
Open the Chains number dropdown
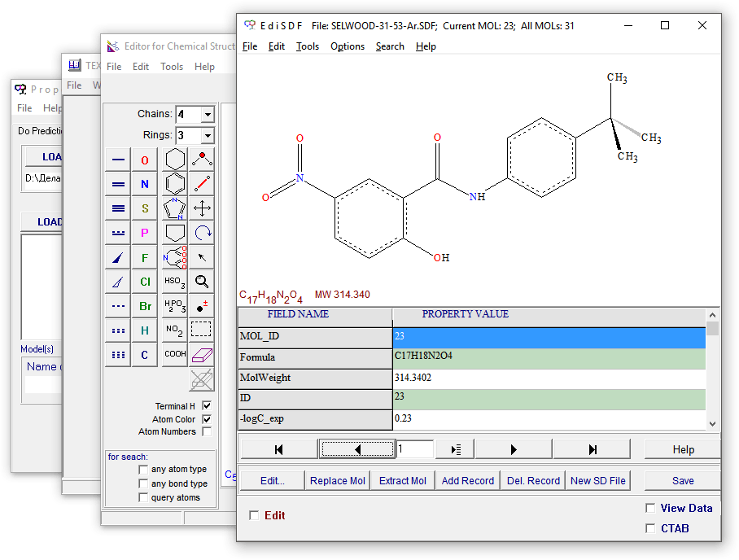(x=207, y=115)
